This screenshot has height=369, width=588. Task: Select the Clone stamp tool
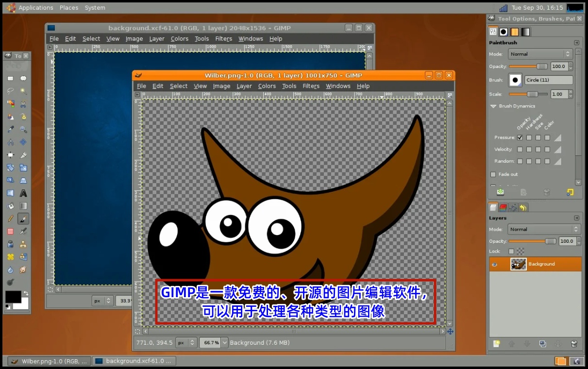tap(23, 244)
